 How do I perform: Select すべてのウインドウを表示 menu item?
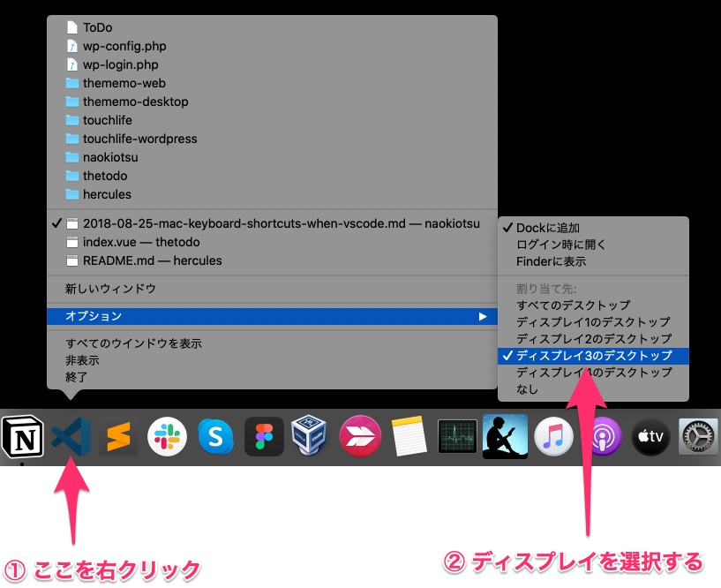click(133, 343)
